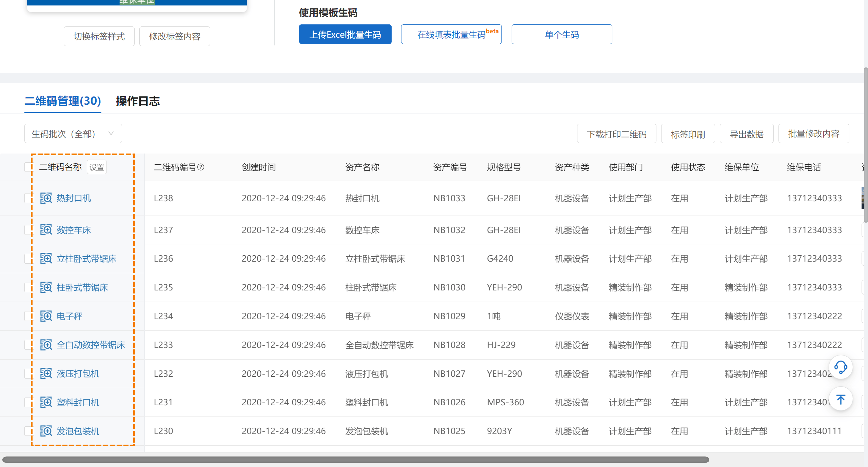Viewport: 868px width, 467px height.
Task: Click QR preview icon next to 液压打包机
Action: [46, 373]
